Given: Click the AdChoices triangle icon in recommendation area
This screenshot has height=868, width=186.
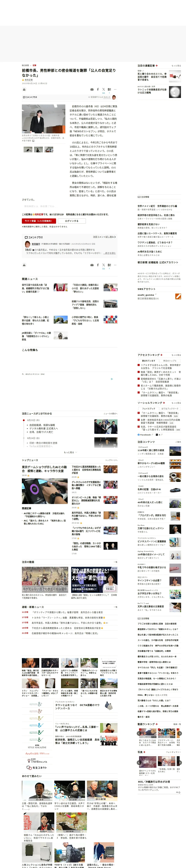Looking at the screenshot, I should pos(112,379).
